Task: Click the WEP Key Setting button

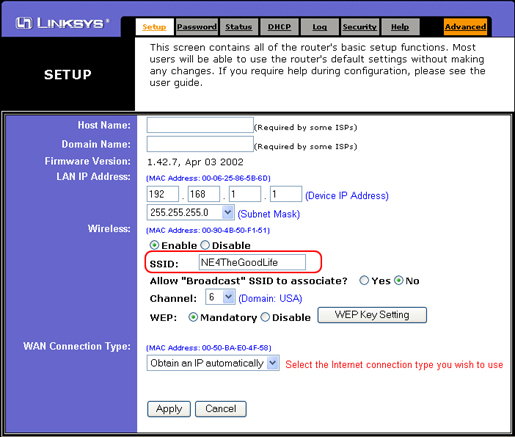Action: [372, 315]
